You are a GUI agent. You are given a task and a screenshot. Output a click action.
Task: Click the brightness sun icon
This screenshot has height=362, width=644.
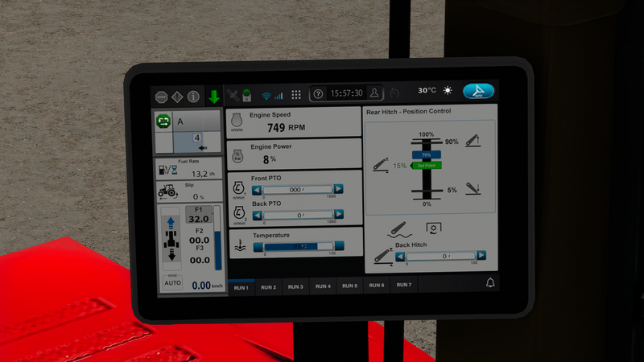448,91
